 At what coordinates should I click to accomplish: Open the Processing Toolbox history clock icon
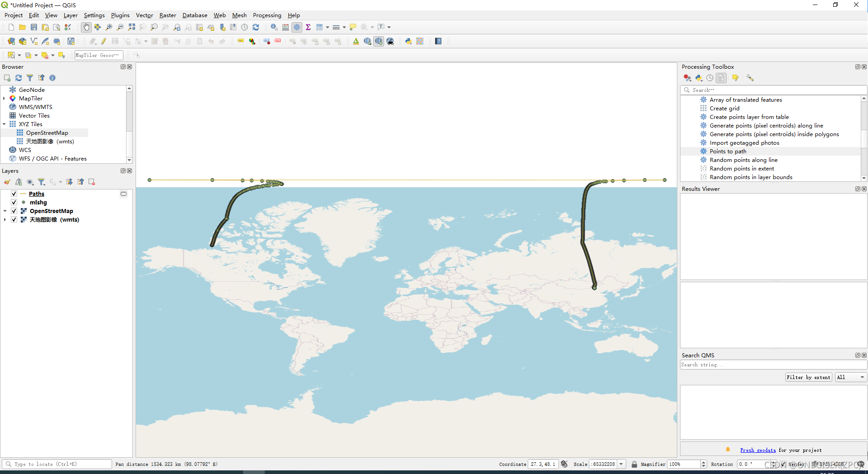tap(710, 78)
